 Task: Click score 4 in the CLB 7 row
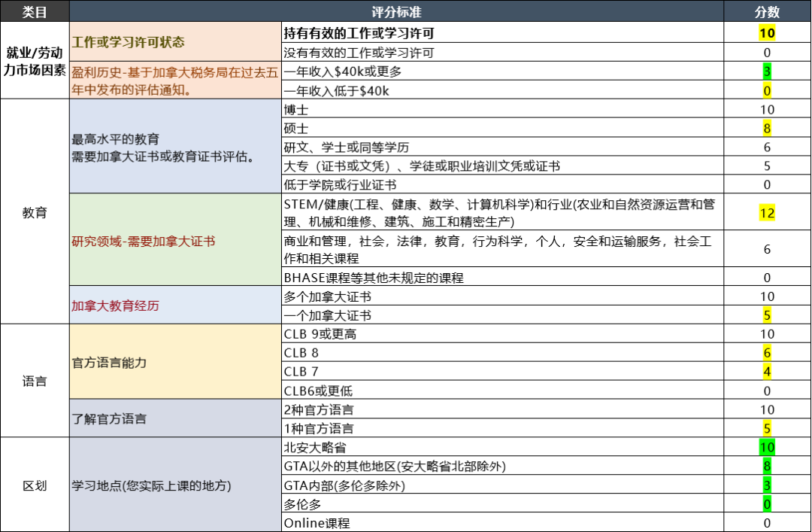pyautogui.click(x=767, y=371)
